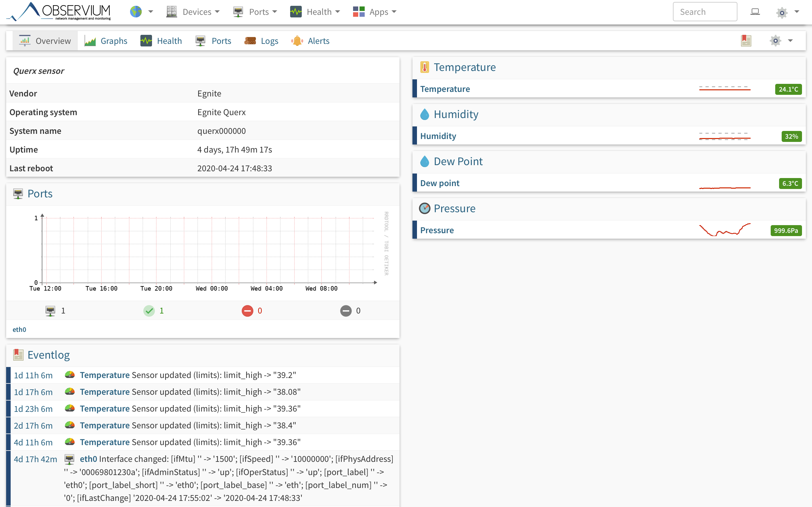Click the 6.3°C dew point badge
Image resolution: width=812 pixels, height=507 pixels.
pos(790,184)
